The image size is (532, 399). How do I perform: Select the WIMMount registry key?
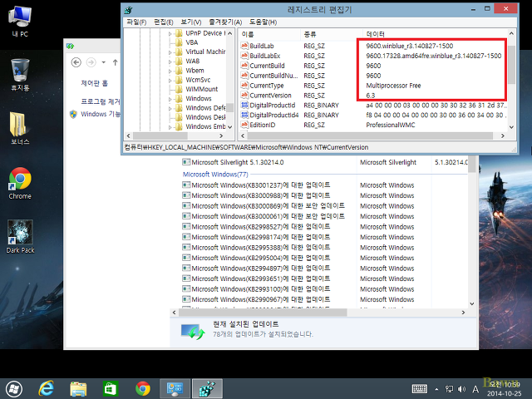click(x=201, y=89)
